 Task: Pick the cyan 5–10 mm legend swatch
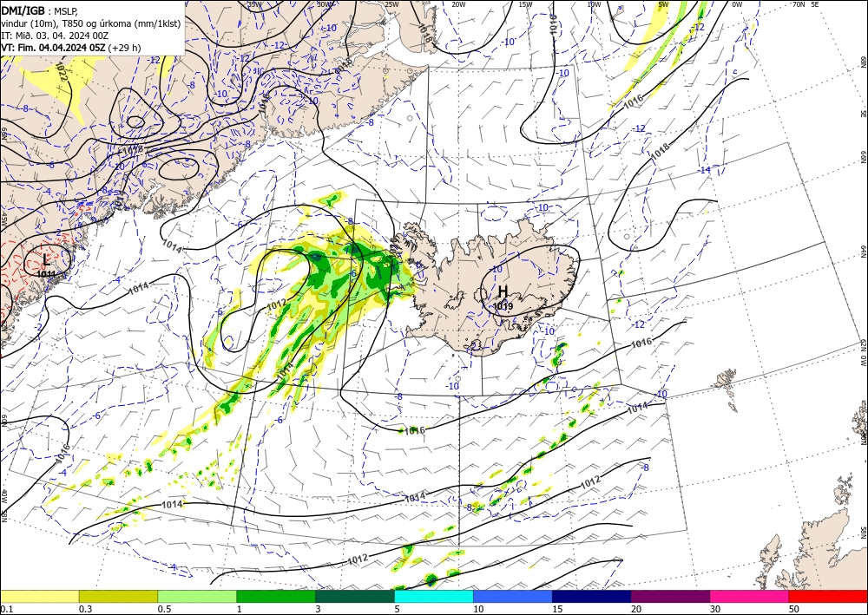pos(434,597)
